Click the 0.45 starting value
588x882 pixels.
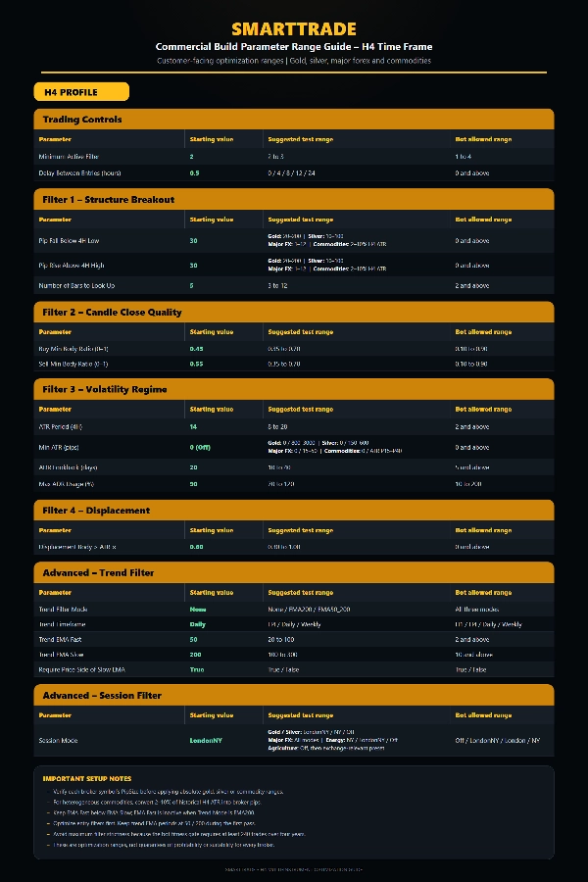click(196, 349)
